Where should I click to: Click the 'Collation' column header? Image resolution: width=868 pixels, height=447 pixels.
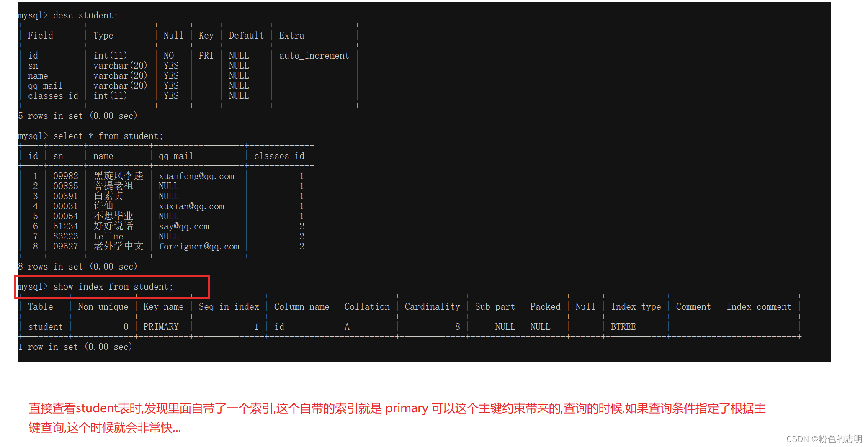pos(367,307)
